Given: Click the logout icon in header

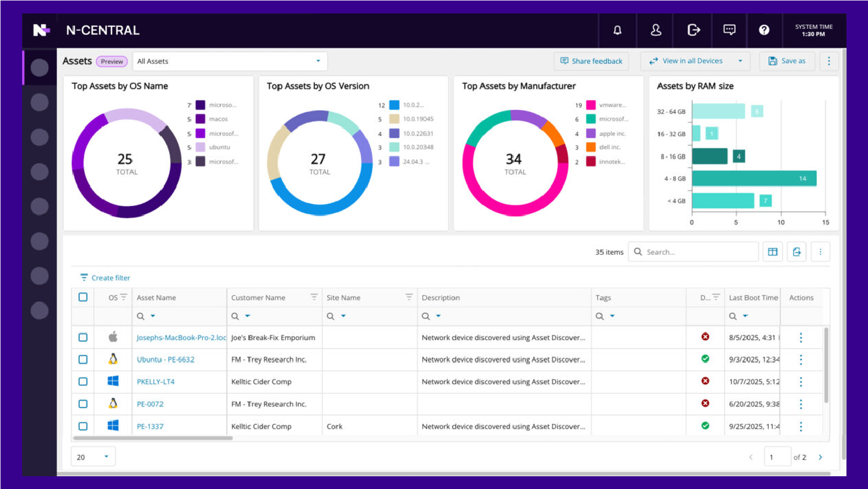Looking at the screenshot, I should [x=693, y=30].
